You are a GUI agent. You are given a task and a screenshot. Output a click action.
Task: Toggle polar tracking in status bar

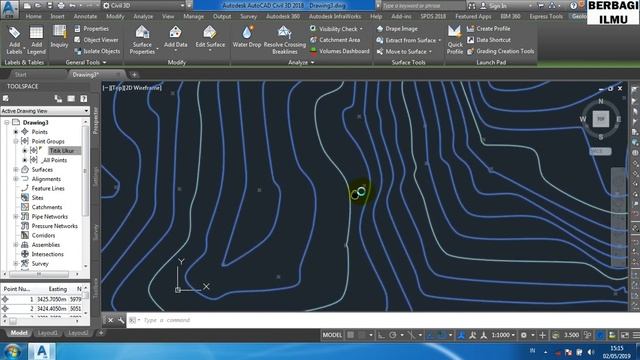click(x=393, y=335)
